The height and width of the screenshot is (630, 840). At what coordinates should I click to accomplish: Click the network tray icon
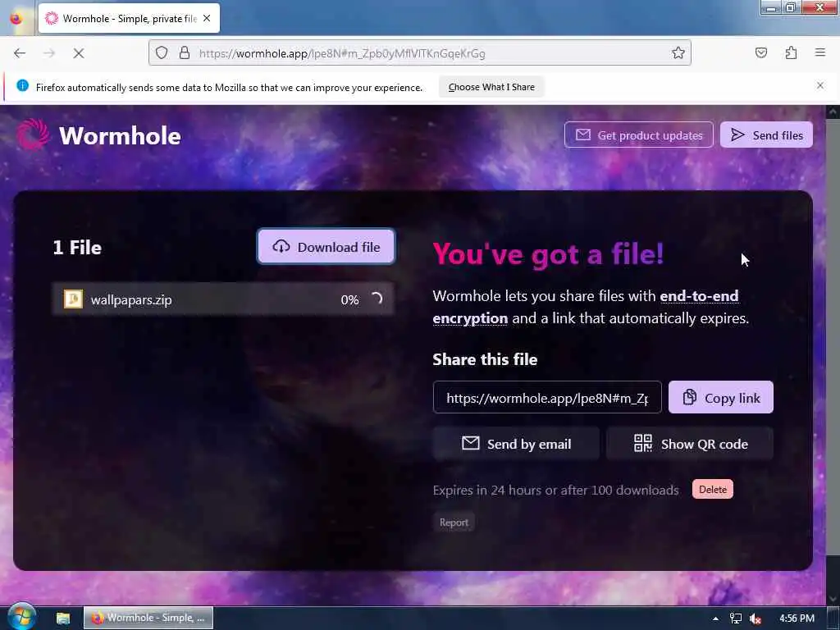tap(736, 619)
